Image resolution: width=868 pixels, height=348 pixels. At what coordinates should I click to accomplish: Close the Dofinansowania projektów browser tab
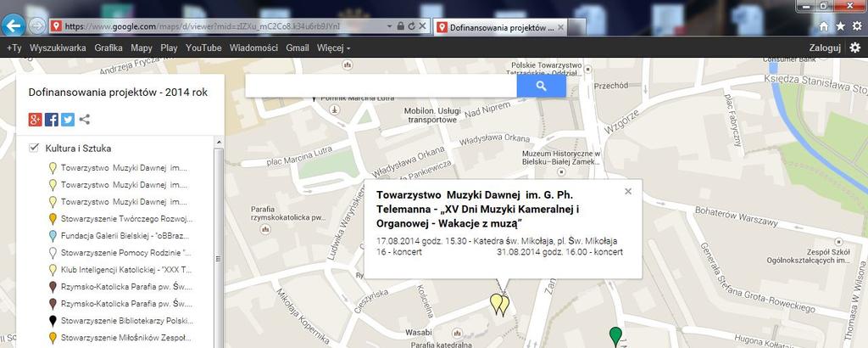click(x=561, y=26)
